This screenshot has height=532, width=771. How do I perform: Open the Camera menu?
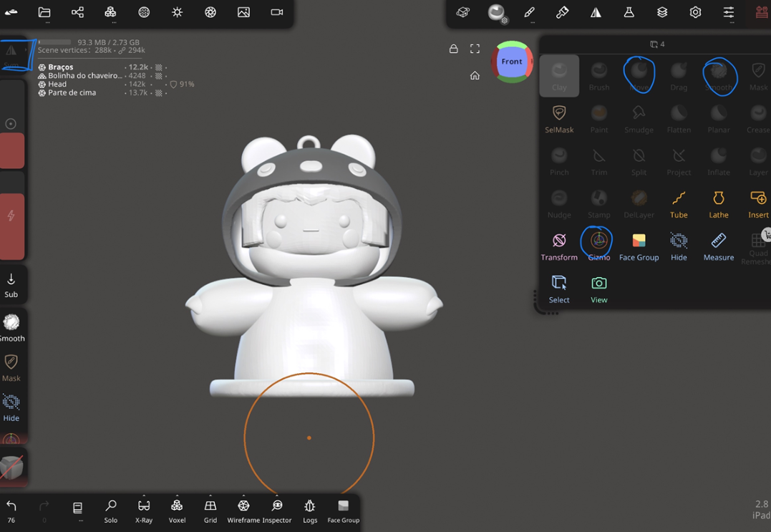(277, 12)
